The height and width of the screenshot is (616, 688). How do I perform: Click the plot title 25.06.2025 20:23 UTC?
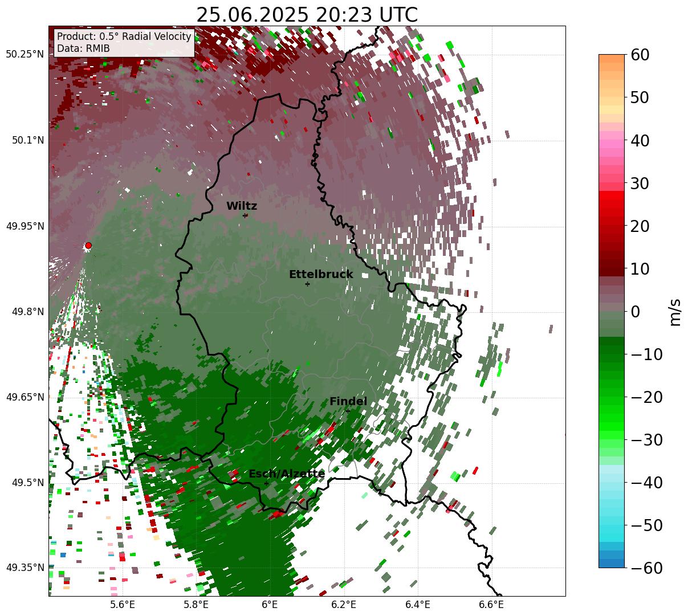tap(307, 15)
